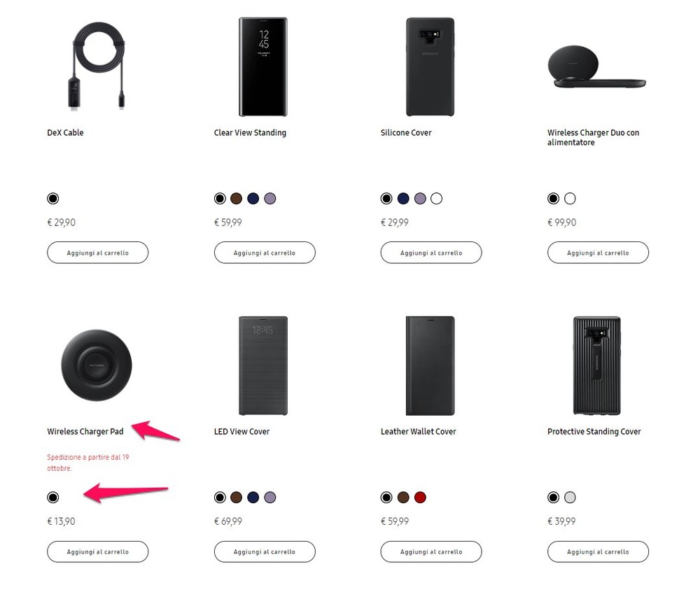Select black color for Wireless Charger Pad
700x592 pixels.
point(52,498)
